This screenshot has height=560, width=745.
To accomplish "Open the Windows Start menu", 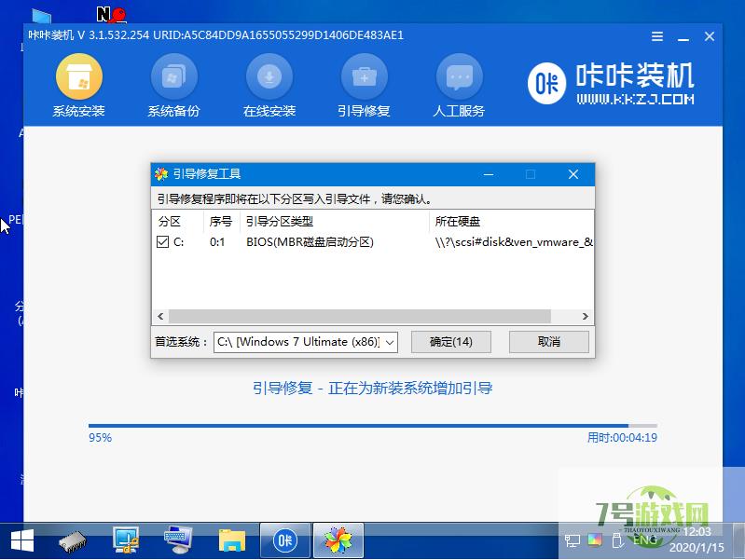I will (22, 541).
